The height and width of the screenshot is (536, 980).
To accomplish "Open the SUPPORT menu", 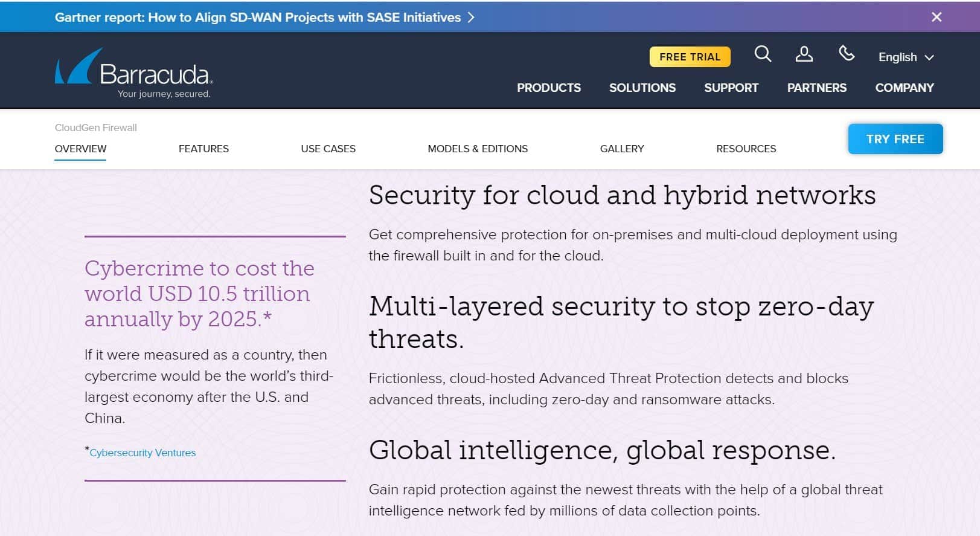I will [x=731, y=88].
